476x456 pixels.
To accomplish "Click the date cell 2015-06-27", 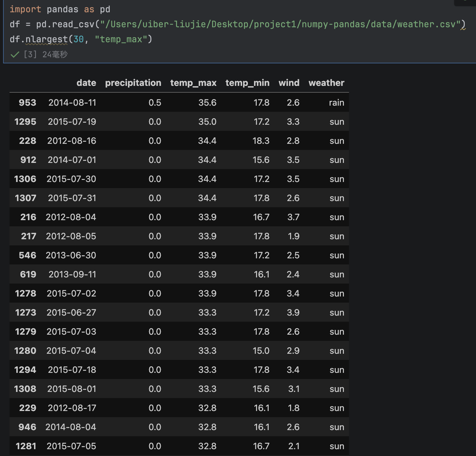I will point(71,313).
